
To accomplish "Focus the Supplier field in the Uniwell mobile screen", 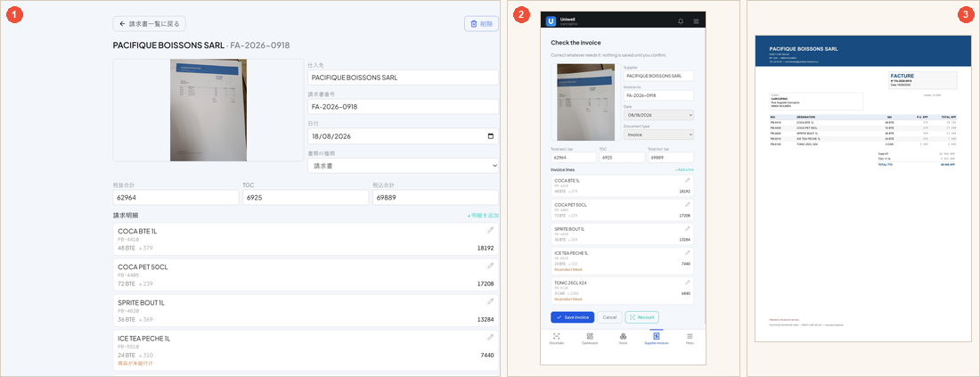I will pos(658,76).
